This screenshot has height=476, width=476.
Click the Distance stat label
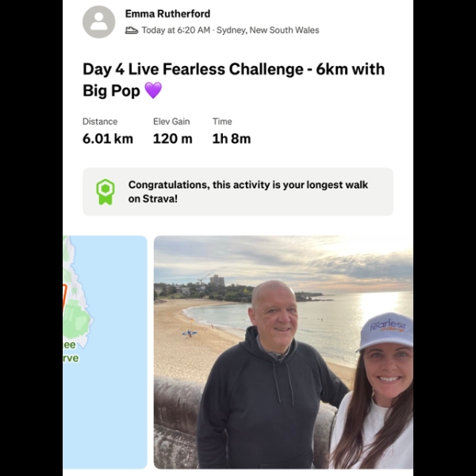point(100,121)
